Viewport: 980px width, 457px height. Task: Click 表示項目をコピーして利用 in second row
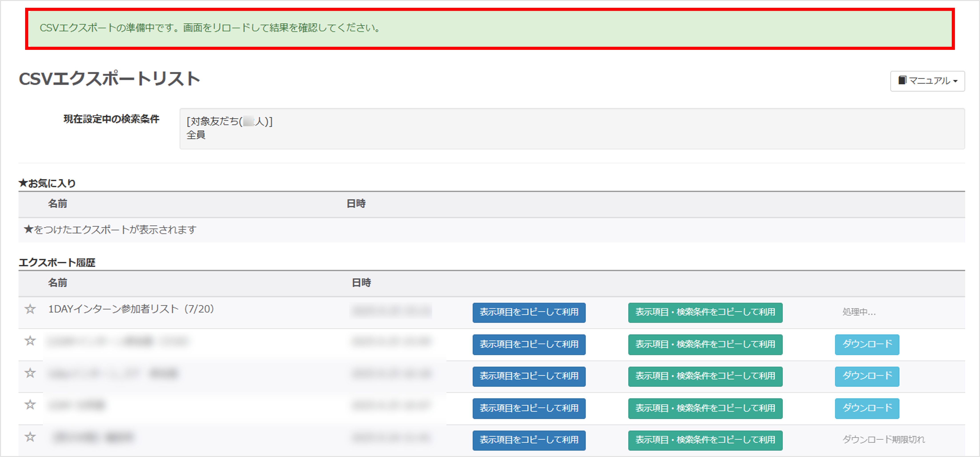pyautogui.click(x=529, y=344)
